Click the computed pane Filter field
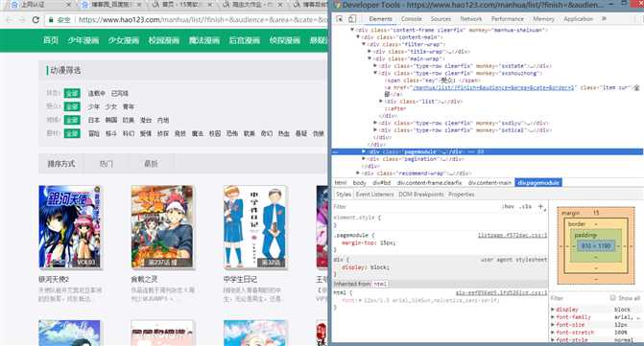644x346 pixels. [579, 298]
